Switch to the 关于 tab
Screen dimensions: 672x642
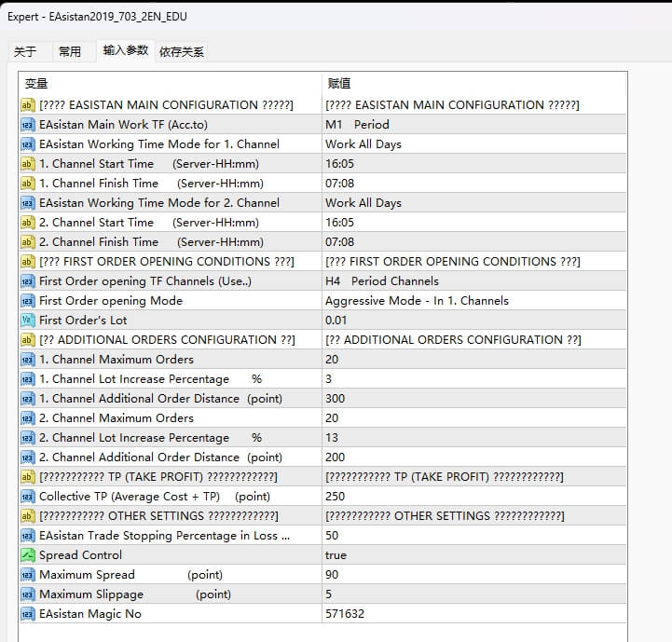pyautogui.click(x=26, y=52)
